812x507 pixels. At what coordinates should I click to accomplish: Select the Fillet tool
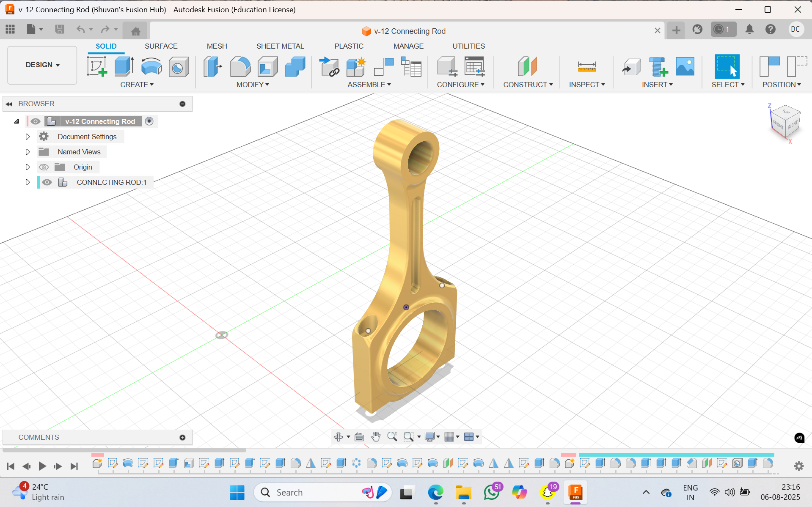pyautogui.click(x=240, y=66)
